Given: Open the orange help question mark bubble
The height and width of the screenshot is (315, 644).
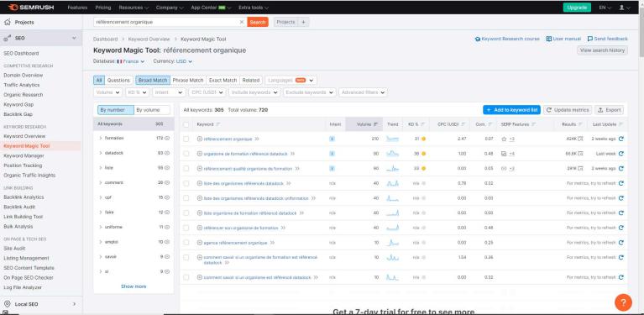Looking at the screenshot, I should (623, 302).
